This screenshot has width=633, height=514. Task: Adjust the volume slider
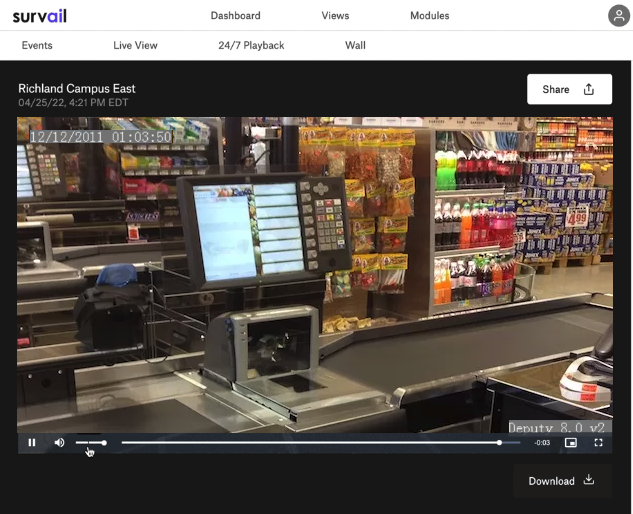[x=91, y=442]
